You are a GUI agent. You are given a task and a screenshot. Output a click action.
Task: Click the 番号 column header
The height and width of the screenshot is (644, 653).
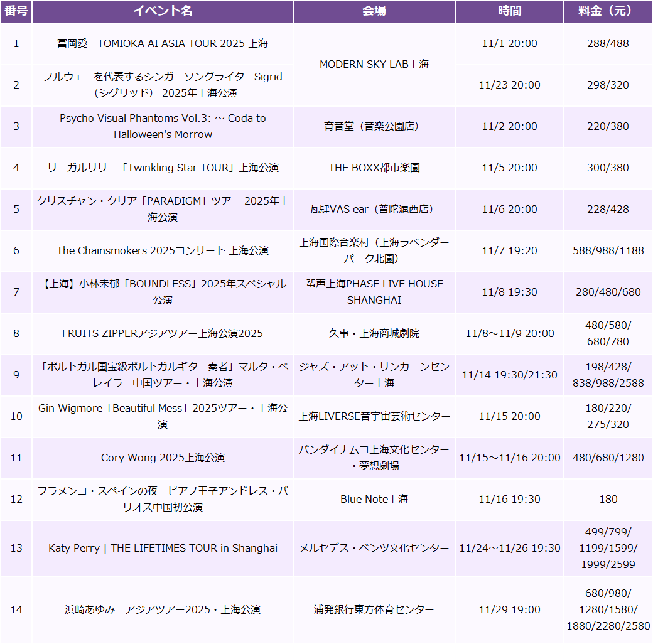click(x=16, y=11)
